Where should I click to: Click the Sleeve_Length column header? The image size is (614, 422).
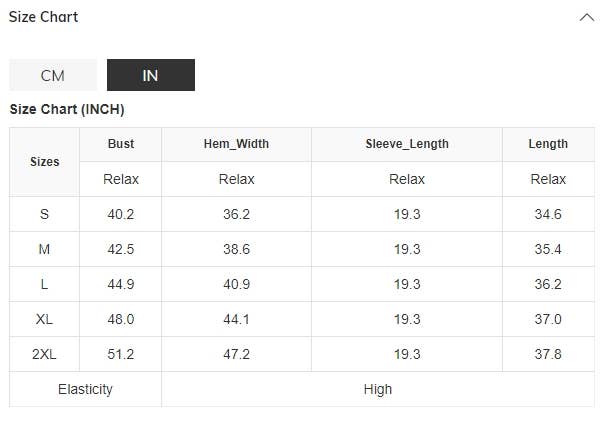coord(407,144)
